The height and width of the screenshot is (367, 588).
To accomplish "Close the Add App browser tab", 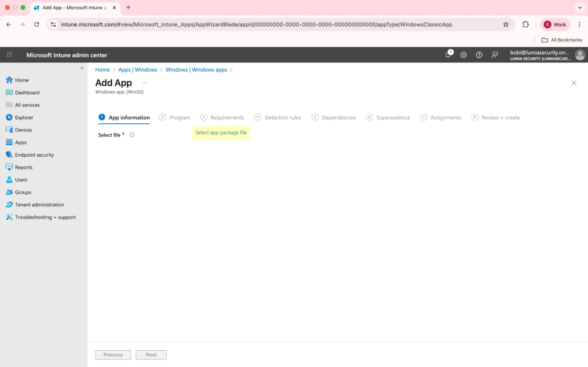I will (x=114, y=8).
